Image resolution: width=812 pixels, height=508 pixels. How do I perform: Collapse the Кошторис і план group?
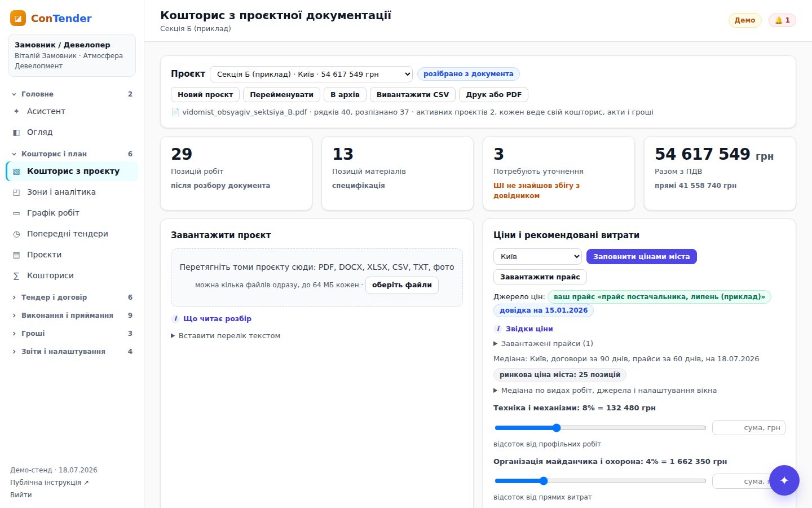point(72,154)
